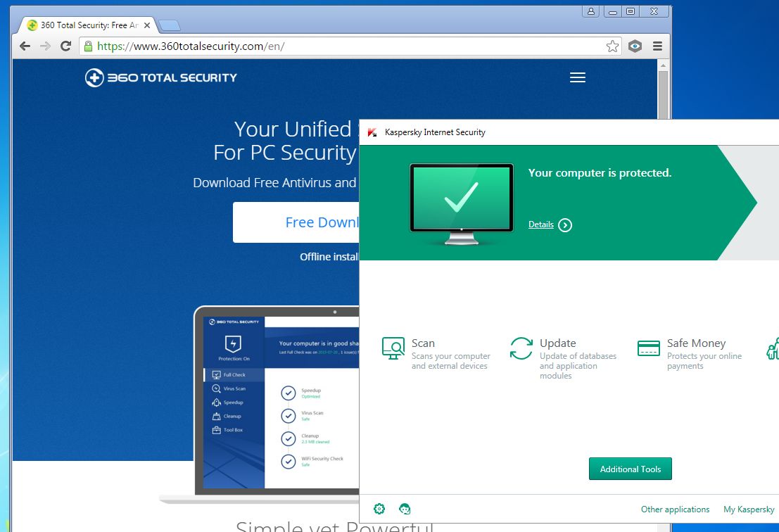Image resolution: width=779 pixels, height=532 pixels.
Task: Click Full Check in laptop preview image
Action: pos(234,374)
